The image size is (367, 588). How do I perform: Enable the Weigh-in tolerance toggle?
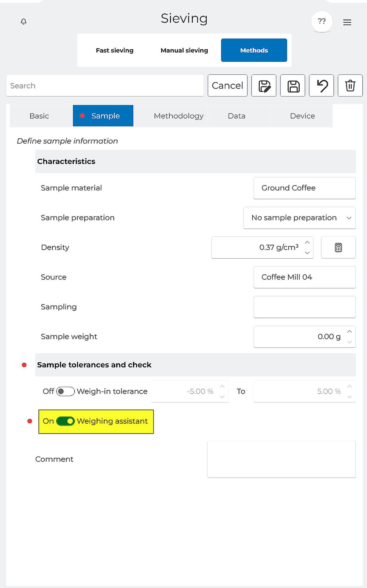click(x=65, y=391)
